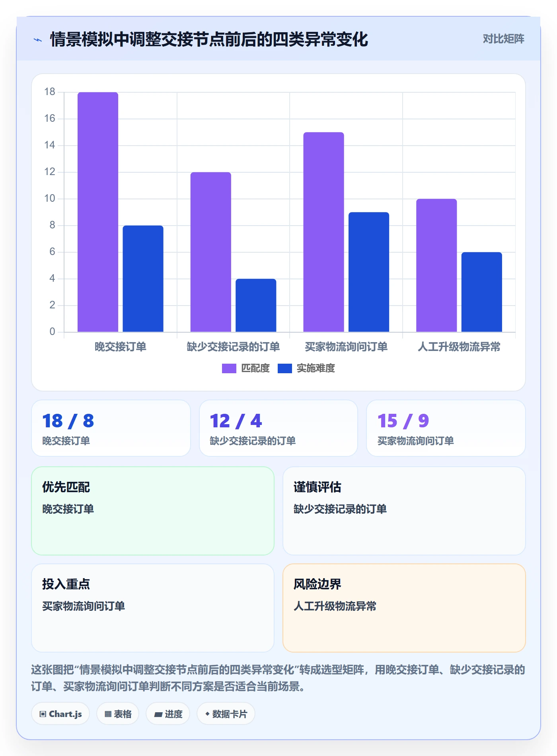Image resolution: width=557 pixels, height=756 pixels.
Task: Open the 12 / 4 data card
Action: 278,428
